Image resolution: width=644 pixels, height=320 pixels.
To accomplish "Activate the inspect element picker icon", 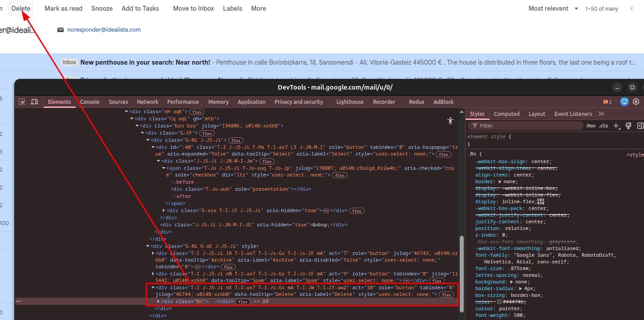I will 22,102.
